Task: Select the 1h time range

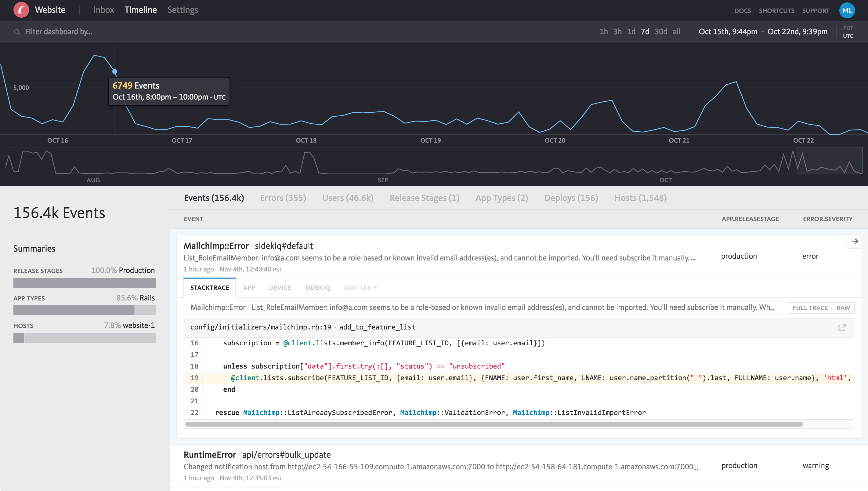Action: (603, 31)
